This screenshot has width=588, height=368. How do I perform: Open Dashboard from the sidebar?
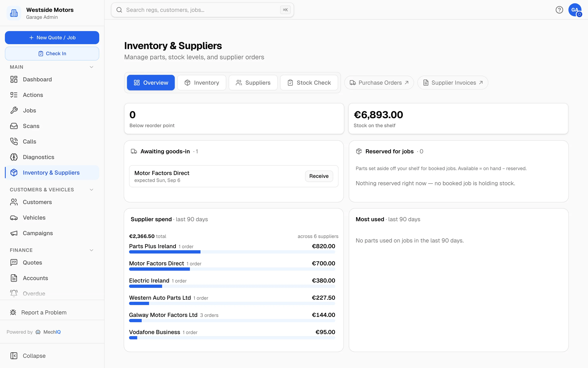[52, 79]
